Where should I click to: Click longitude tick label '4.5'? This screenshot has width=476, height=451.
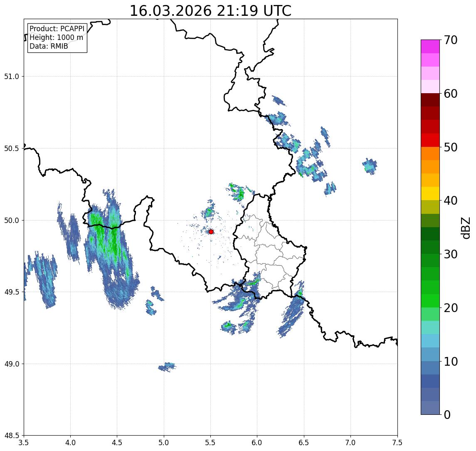(117, 443)
